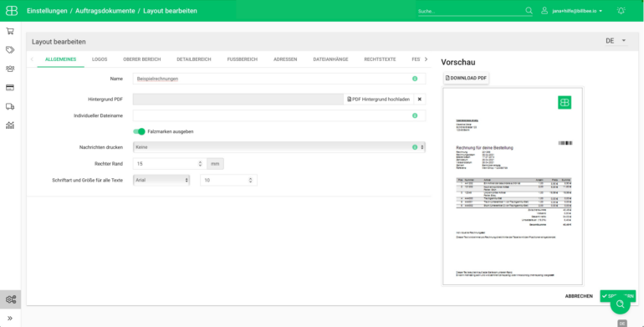Click the Layout bearbeiten panel title
Image resolution: width=644 pixels, height=327 pixels.
59,42
